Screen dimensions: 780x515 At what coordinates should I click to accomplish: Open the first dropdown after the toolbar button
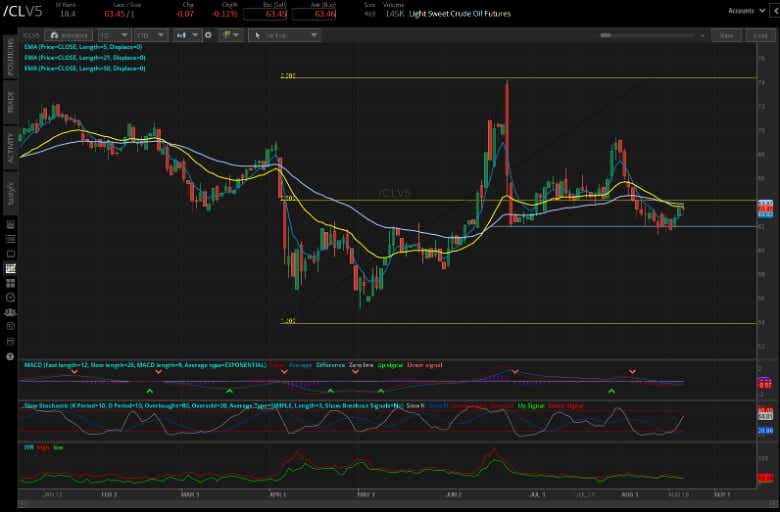(x=114, y=35)
